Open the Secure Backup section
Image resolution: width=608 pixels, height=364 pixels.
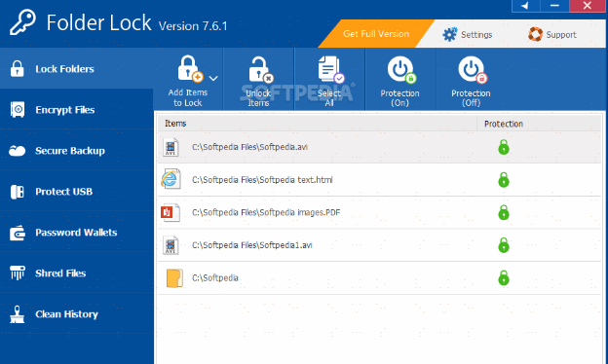[77, 150]
